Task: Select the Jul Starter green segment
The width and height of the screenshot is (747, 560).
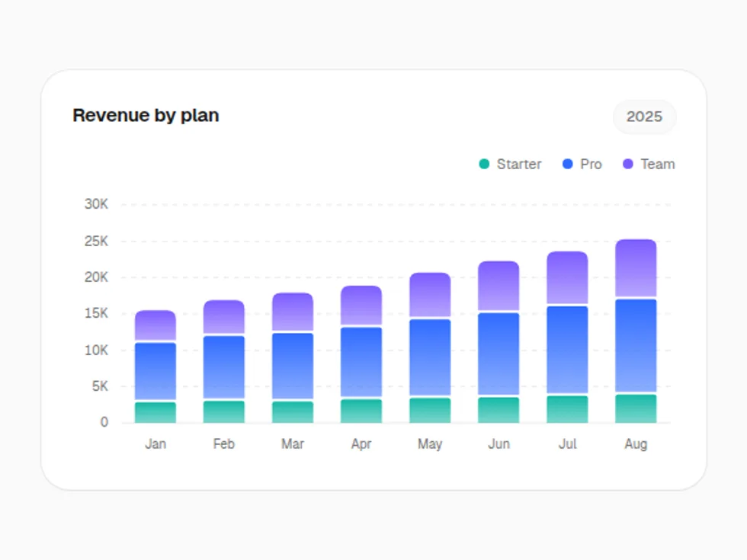Action: point(567,410)
